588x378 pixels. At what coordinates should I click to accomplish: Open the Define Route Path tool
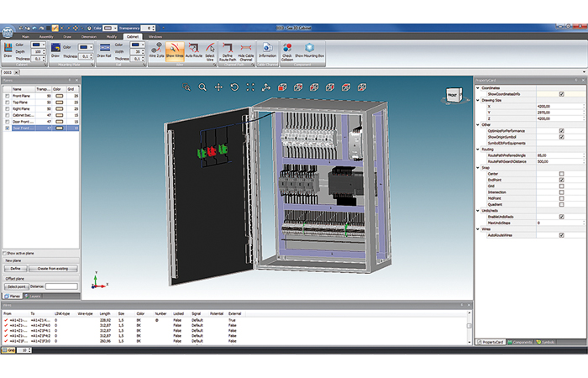tap(228, 52)
